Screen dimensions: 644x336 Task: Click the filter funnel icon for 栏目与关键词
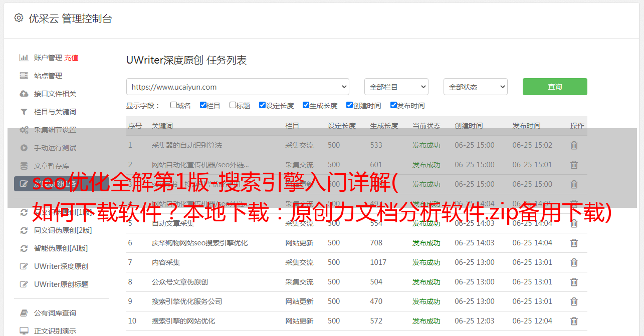click(24, 112)
